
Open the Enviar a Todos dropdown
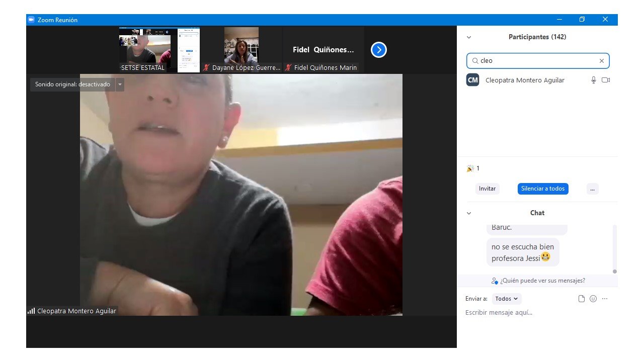[506, 299]
